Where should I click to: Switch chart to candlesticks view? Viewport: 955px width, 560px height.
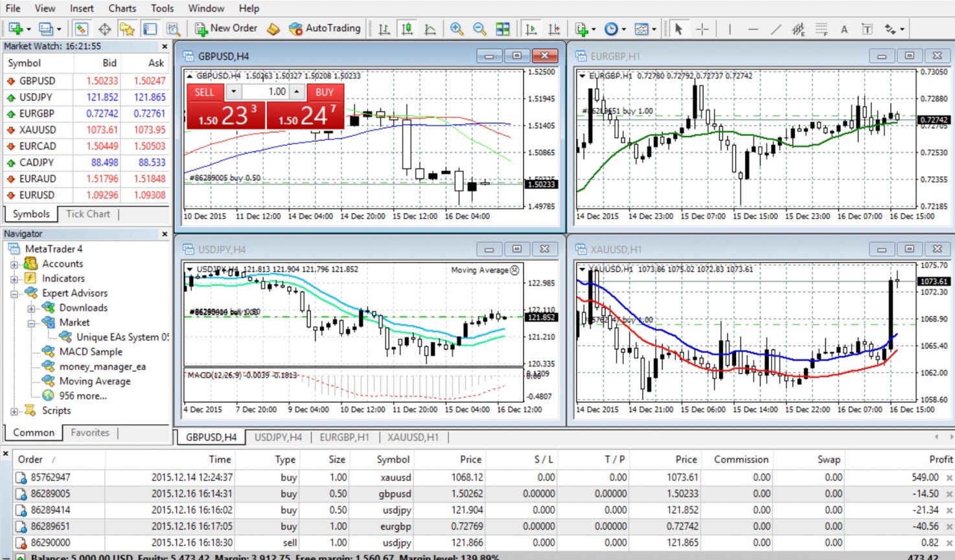[407, 29]
